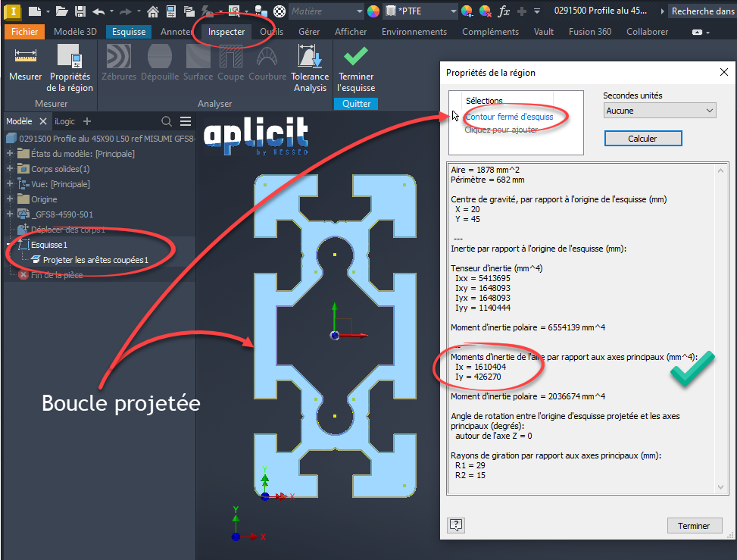Viewport: 737px width, 560px height.
Task: Open Propriétés de la région tool
Action: tap(70, 68)
